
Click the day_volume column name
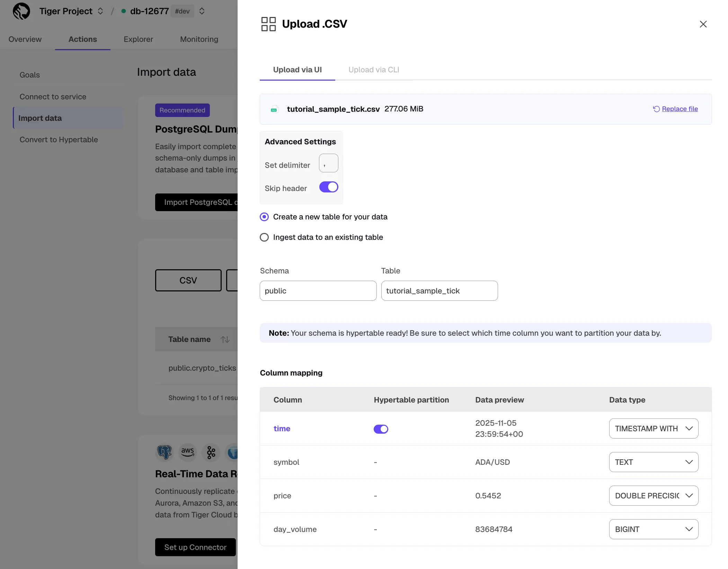295,529
